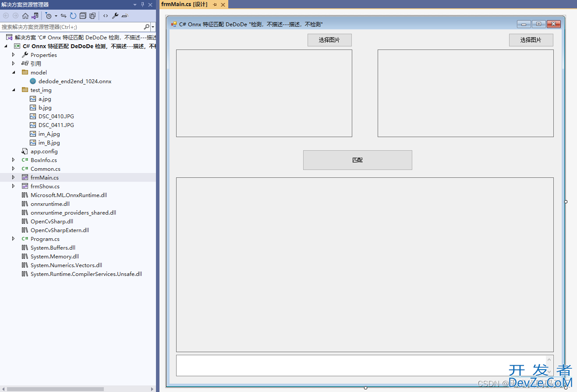Select onnxruntime_providers_shared.dll

(x=73, y=212)
